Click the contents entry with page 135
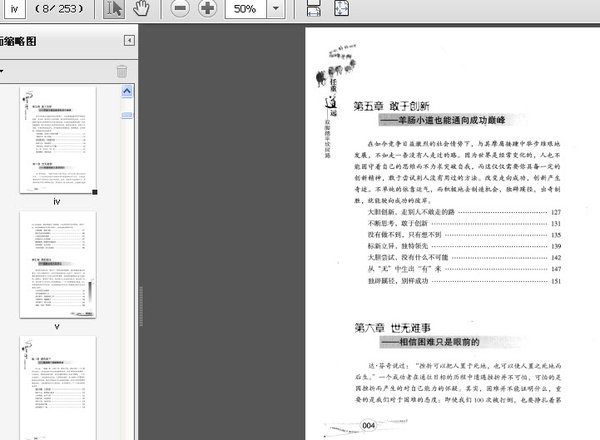 click(464, 235)
